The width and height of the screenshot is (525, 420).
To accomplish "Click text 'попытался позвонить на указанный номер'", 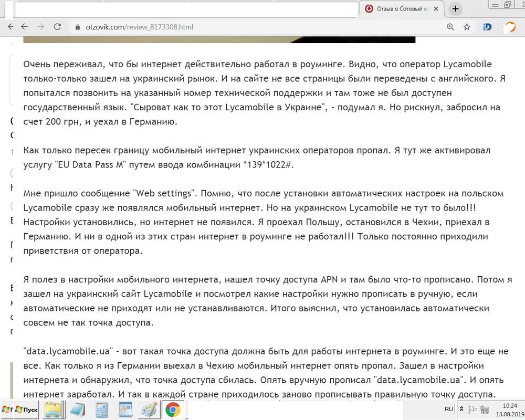I will tap(117, 93).
